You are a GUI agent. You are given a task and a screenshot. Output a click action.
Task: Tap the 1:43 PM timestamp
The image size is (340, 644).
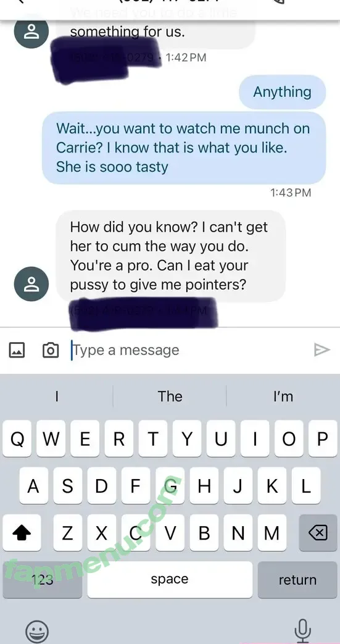(x=291, y=193)
